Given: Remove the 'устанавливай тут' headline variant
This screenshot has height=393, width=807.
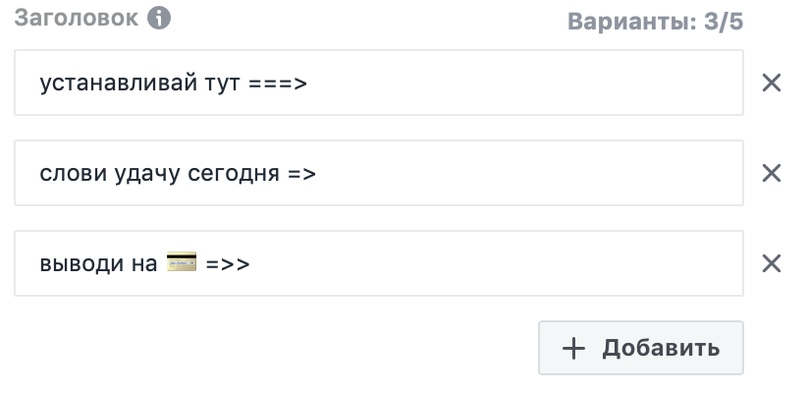Looking at the screenshot, I should pos(771,82).
